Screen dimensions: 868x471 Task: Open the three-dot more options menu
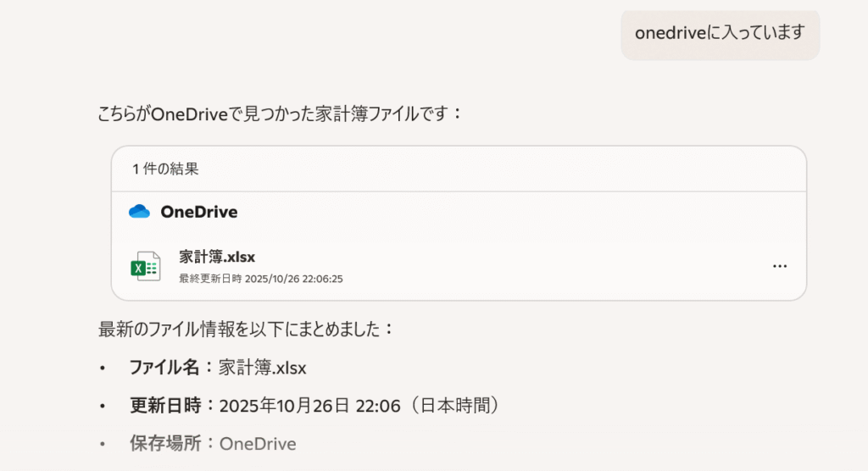point(780,266)
